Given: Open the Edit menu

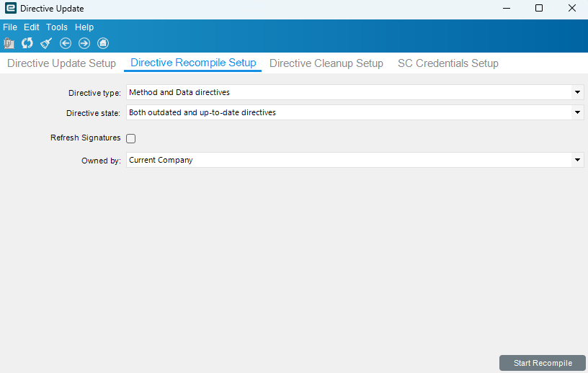Looking at the screenshot, I should pyautogui.click(x=32, y=27).
